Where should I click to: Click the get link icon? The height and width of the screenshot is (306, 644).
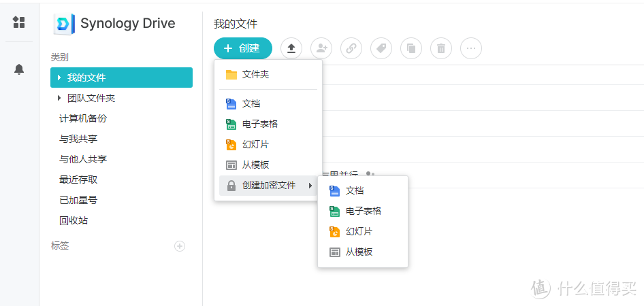(351, 48)
